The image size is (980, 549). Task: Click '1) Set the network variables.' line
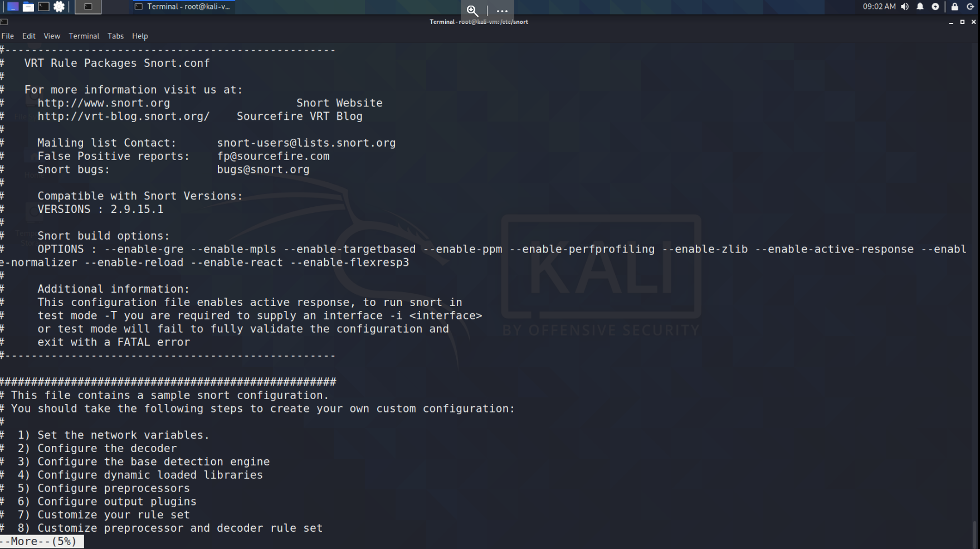[113, 435]
